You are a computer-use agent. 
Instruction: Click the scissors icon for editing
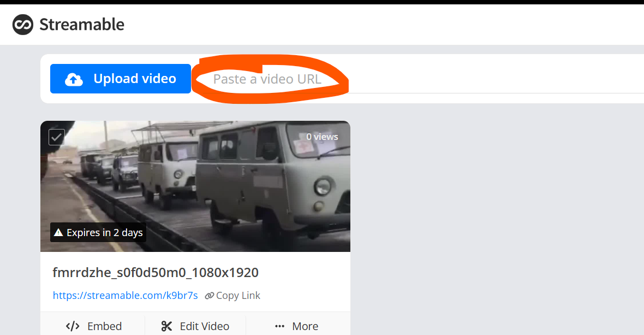[166, 326]
